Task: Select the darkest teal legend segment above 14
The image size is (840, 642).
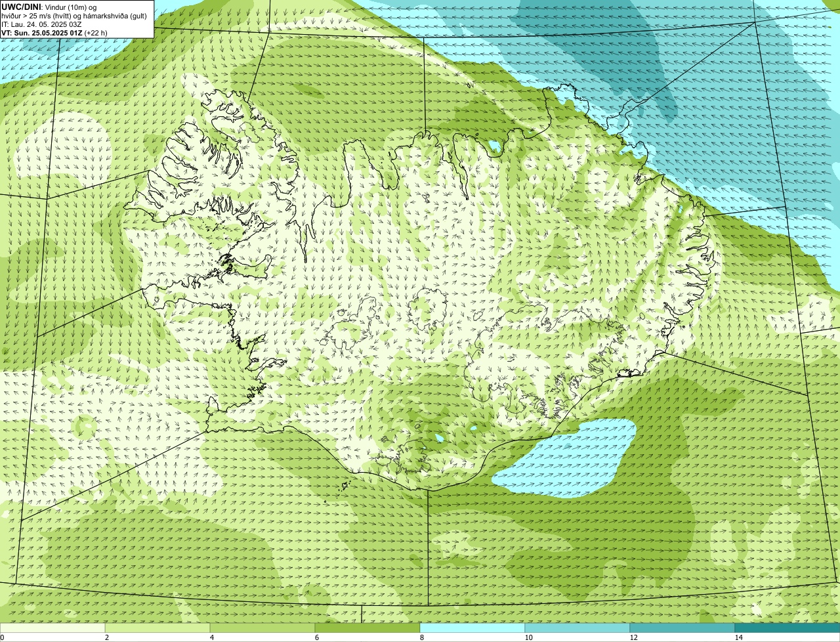Action: coord(787,628)
